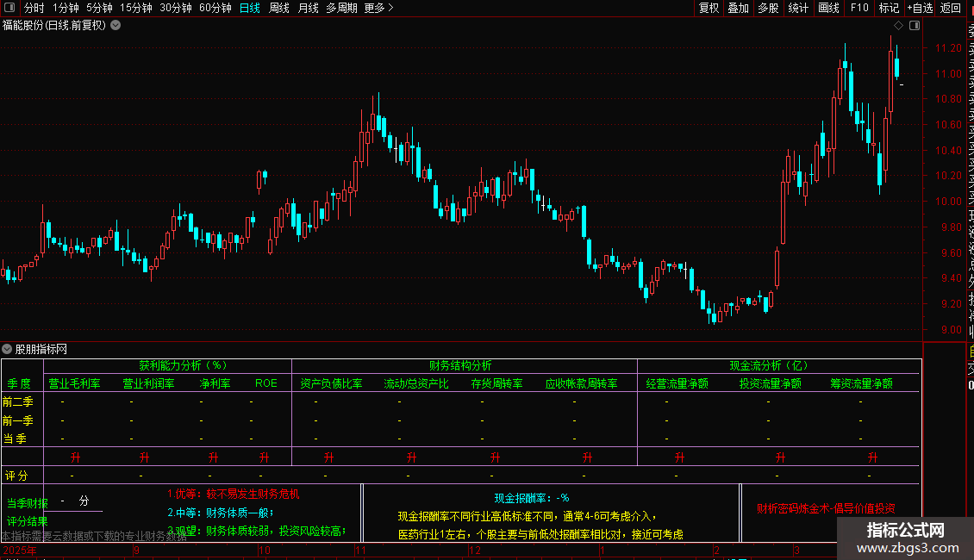Open the 统计 statistics tool
974x560 pixels.
point(798,8)
